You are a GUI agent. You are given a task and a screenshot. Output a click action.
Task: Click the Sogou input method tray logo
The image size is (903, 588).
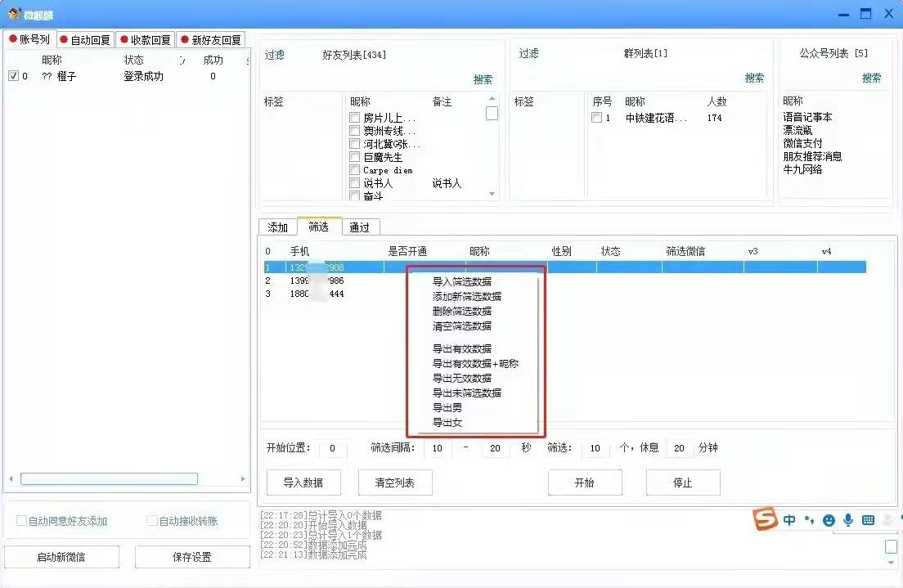(766, 520)
